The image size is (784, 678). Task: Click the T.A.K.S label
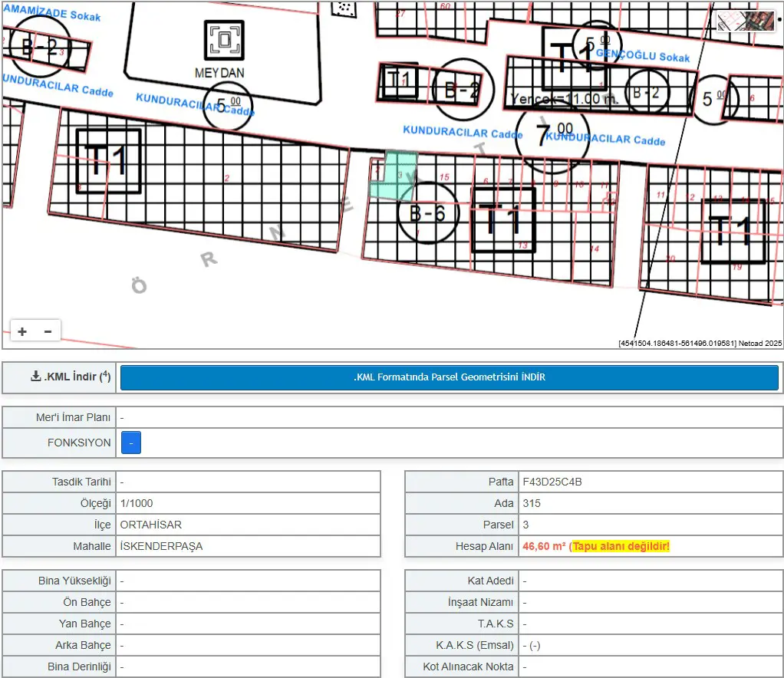pyautogui.click(x=496, y=624)
